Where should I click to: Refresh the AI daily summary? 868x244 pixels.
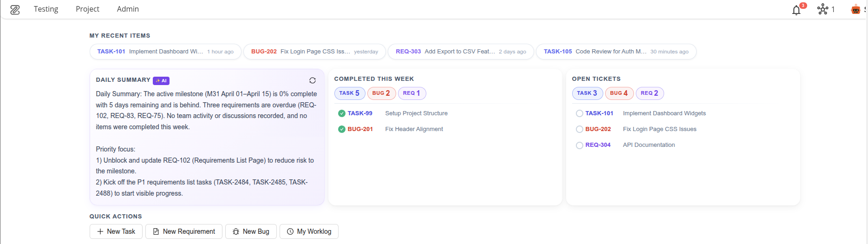pyautogui.click(x=313, y=80)
